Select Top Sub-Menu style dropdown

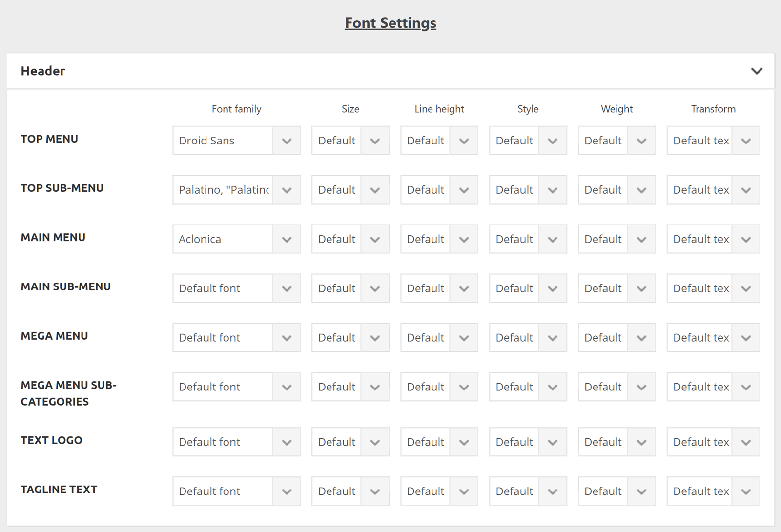click(528, 190)
